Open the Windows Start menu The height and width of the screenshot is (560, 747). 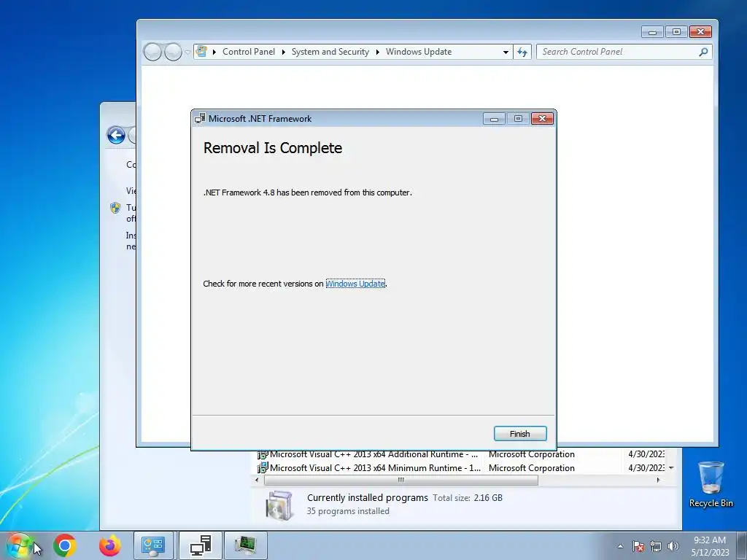click(x=20, y=545)
